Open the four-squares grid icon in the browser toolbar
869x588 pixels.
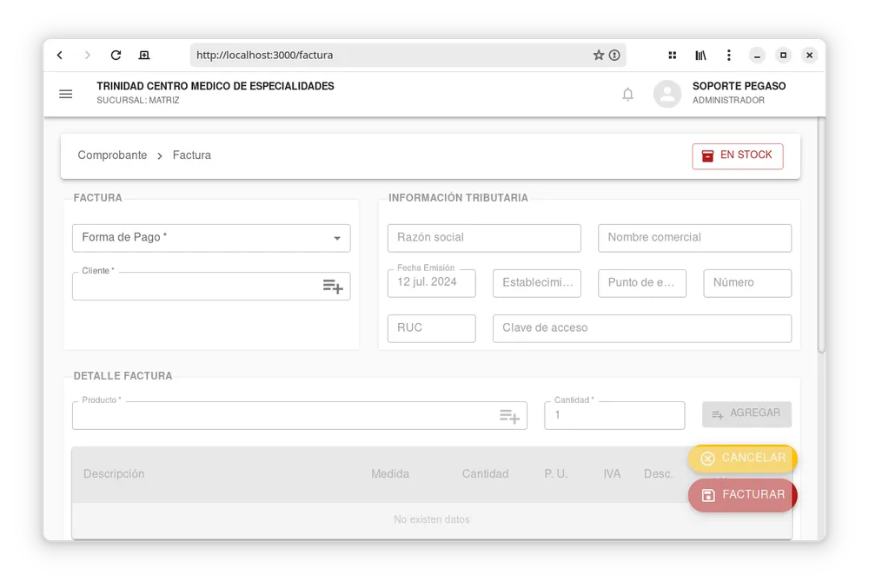point(673,55)
